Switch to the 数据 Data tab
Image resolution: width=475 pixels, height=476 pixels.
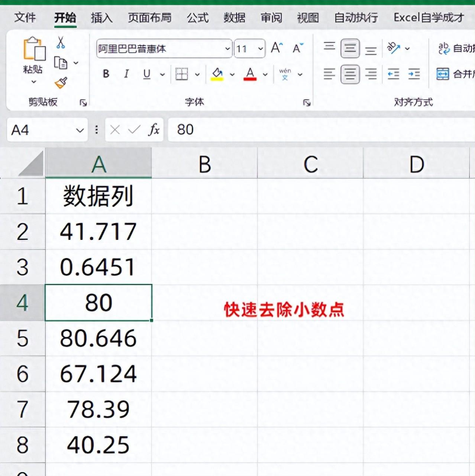[235, 17]
